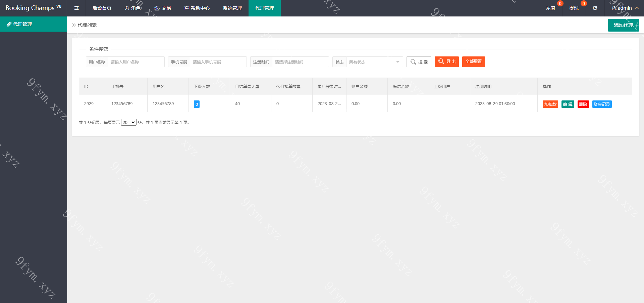Open 提现 notifications

pos(574,8)
